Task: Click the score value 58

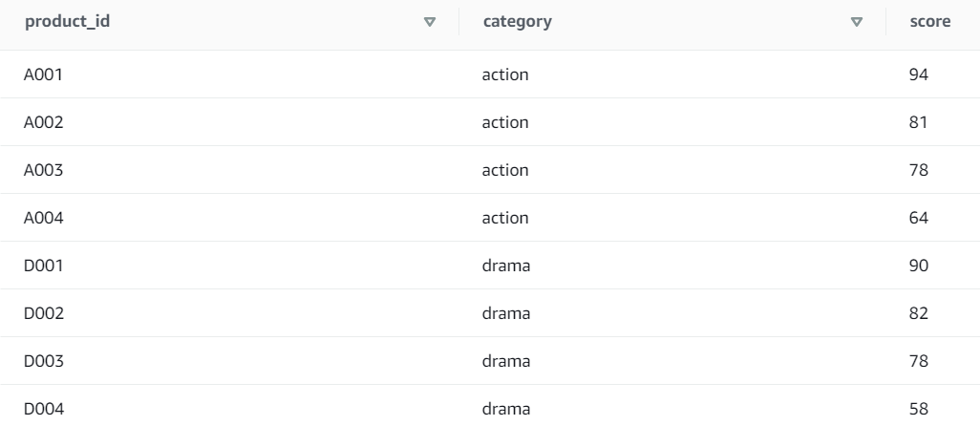Action: [919, 409]
